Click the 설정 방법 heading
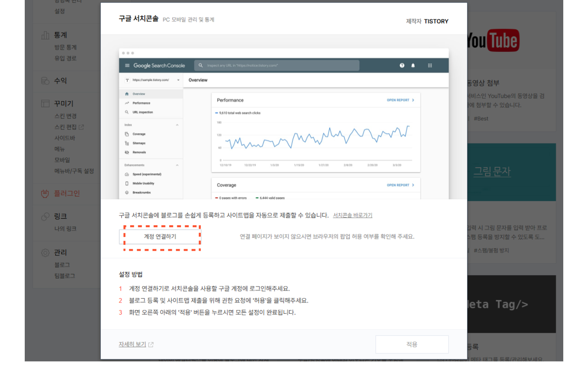The width and height of the screenshot is (588, 368). (x=131, y=274)
